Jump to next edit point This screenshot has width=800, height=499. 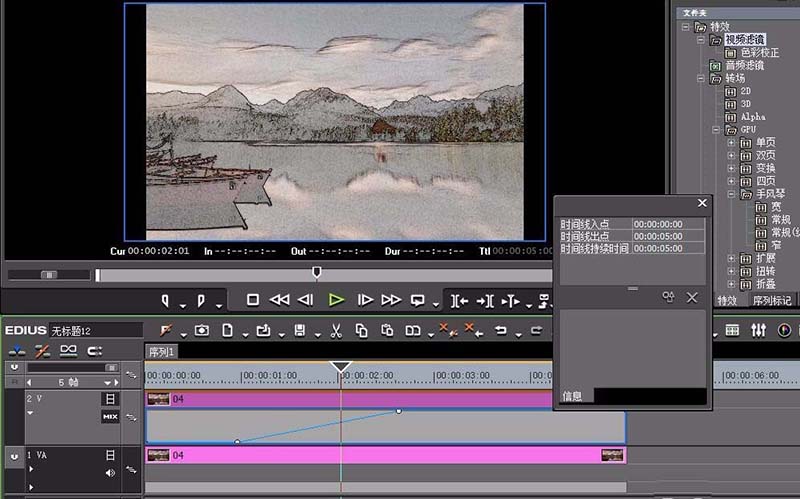[485, 302]
